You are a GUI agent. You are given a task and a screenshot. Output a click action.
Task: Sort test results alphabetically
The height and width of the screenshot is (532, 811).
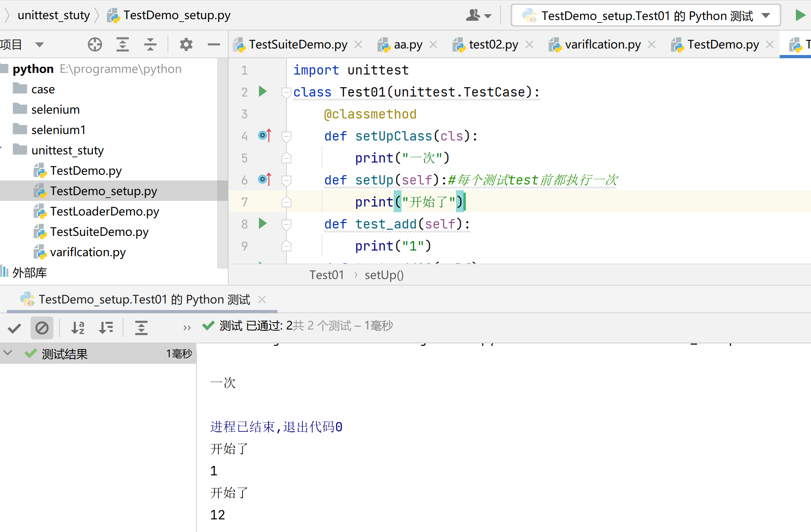click(x=78, y=328)
